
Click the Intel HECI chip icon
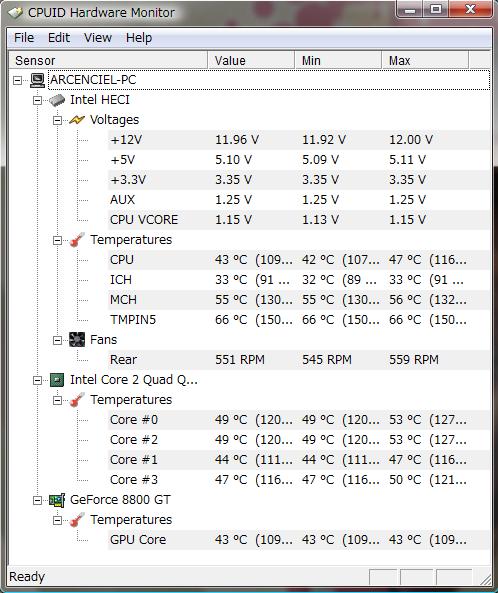pyautogui.click(x=57, y=100)
